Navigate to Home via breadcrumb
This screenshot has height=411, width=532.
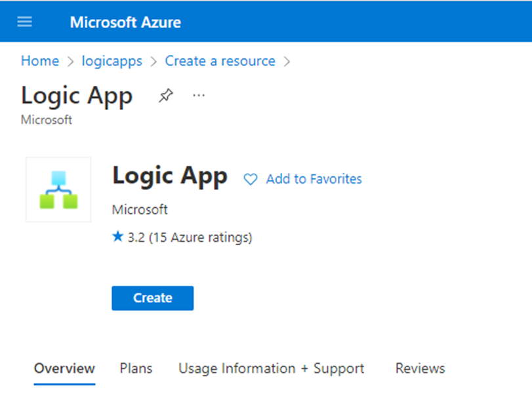point(40,61)
